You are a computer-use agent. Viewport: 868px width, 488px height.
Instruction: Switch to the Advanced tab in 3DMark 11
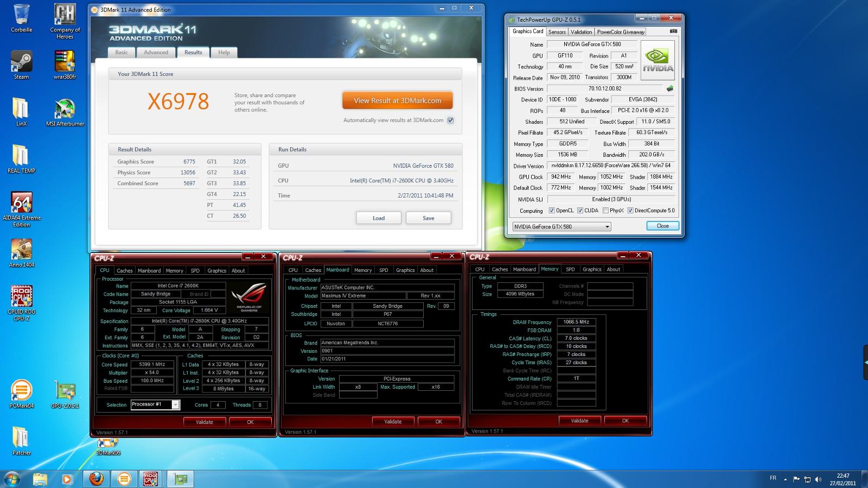click(x=156, y=53)
